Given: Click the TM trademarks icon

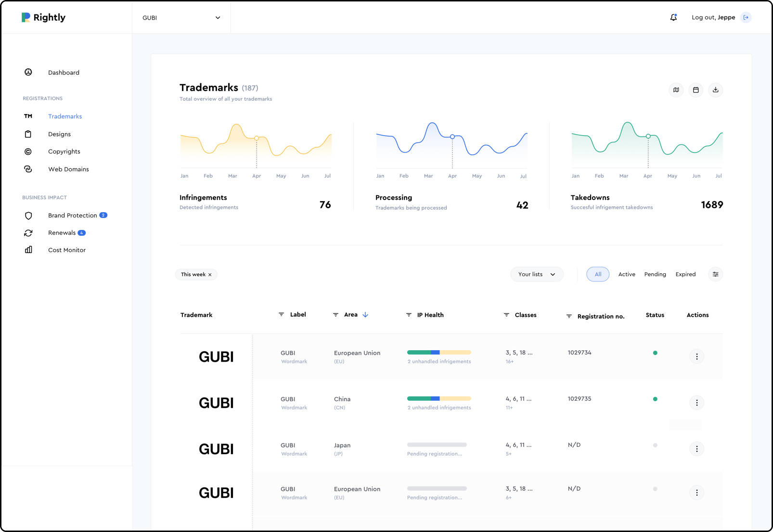Looking at the screenshot, I should click(x=28, y=116).
